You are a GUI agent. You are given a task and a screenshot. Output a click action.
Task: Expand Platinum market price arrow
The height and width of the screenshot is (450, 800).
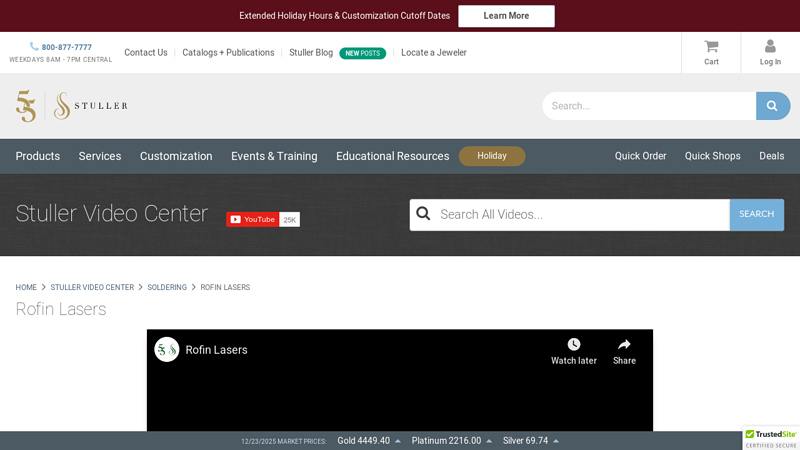pyautogui.click(x=489, y=441)
